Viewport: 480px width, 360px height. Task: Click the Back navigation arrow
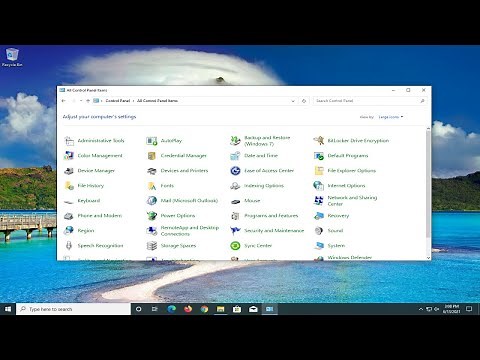[64, 101]
